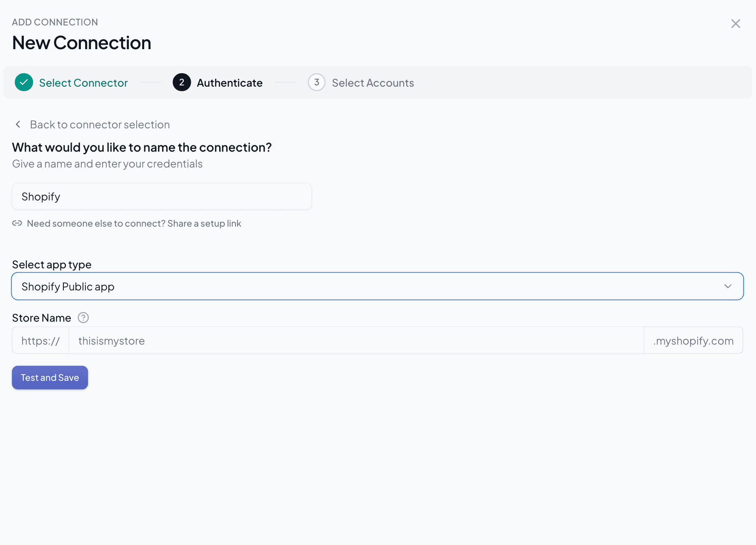
Task: Go to the Select Connector step
Action: coord(83,83)
